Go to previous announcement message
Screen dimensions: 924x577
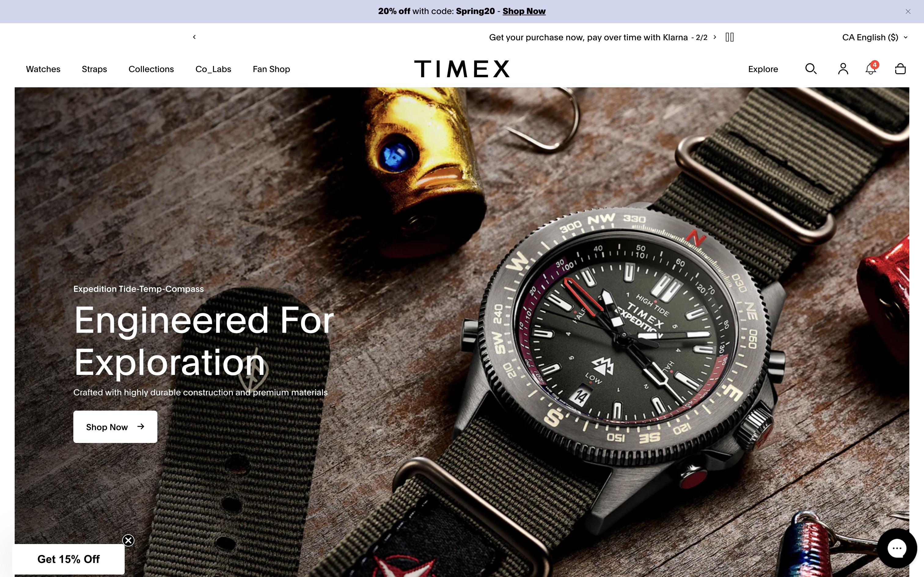coord(194,37)
